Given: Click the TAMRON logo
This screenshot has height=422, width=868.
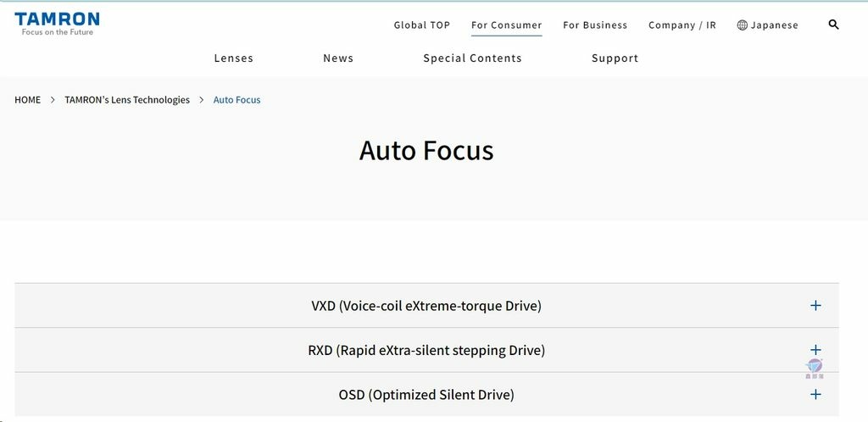Looking at the screenshot, I should pos(57,24).
